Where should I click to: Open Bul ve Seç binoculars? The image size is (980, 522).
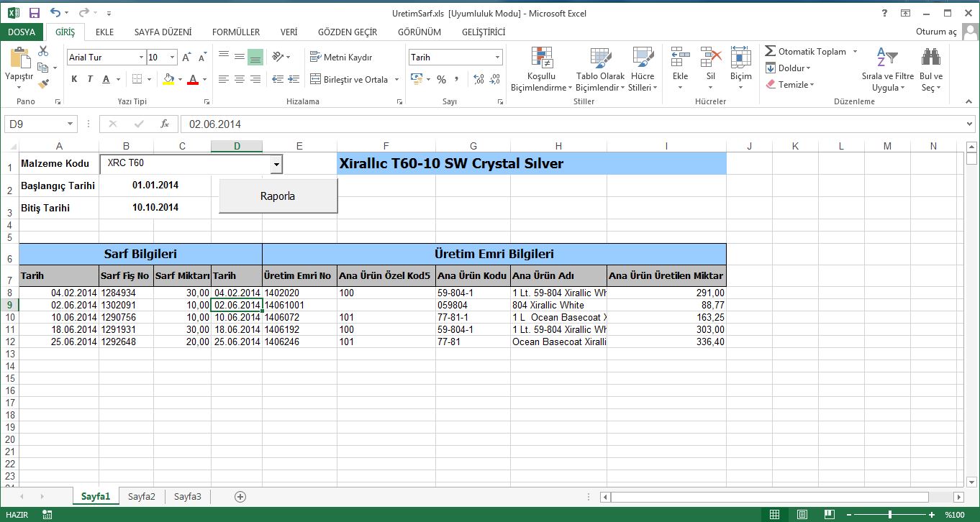click(931, 70)
